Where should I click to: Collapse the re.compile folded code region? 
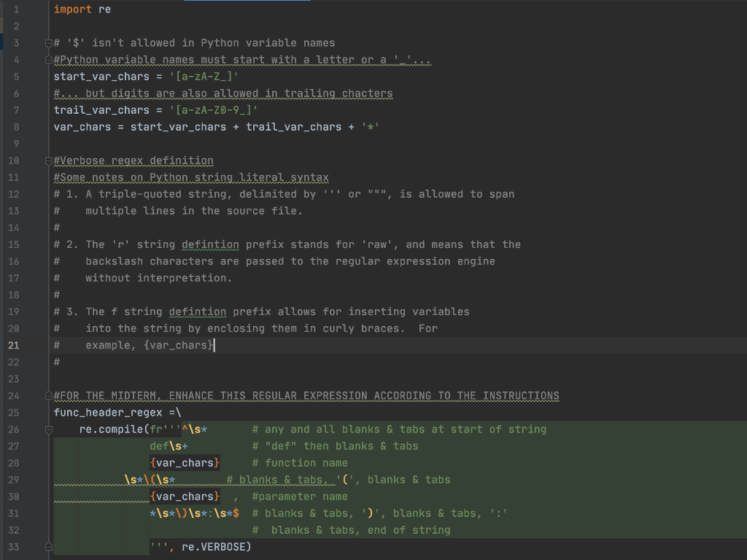pyautogui.click(x=48, y=429)
